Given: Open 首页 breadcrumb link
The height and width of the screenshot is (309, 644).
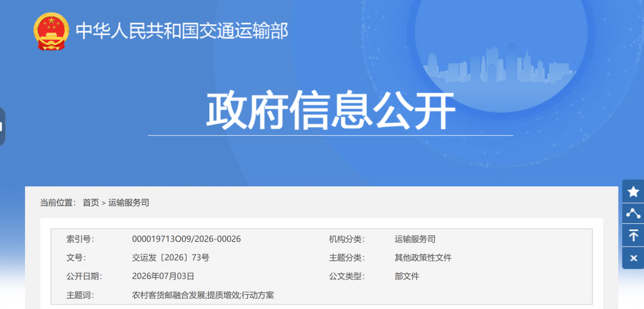Looking at the screenshot, I should tap(91, 202).
